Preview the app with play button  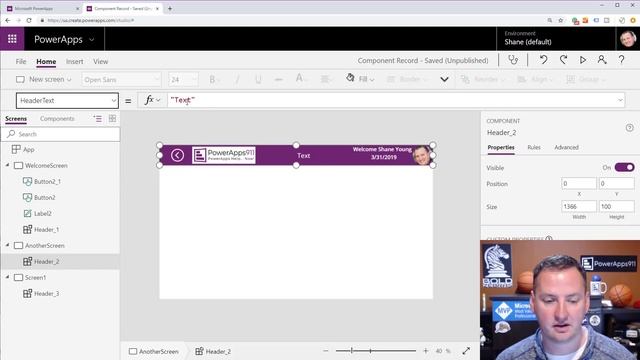tap(583, 60)
